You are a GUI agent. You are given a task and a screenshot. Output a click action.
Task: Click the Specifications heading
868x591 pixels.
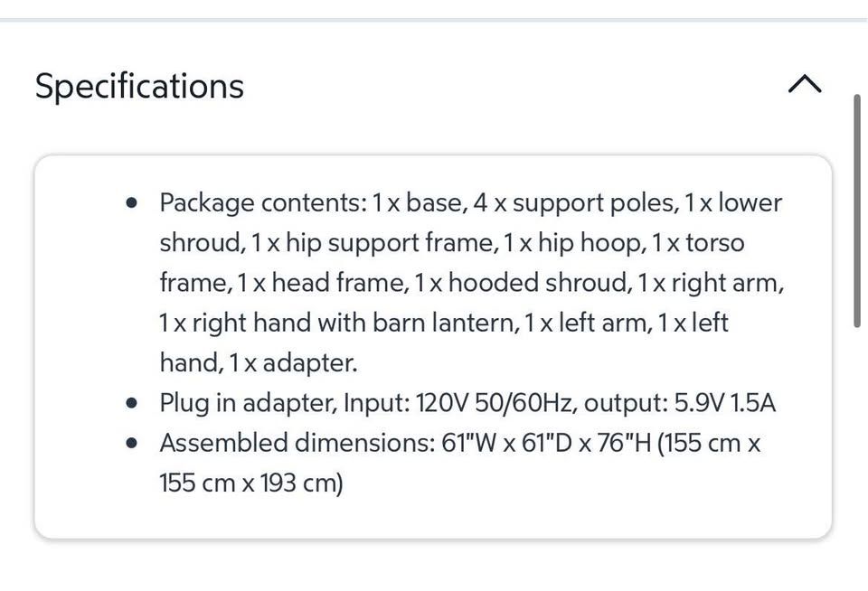click(139, 87)
